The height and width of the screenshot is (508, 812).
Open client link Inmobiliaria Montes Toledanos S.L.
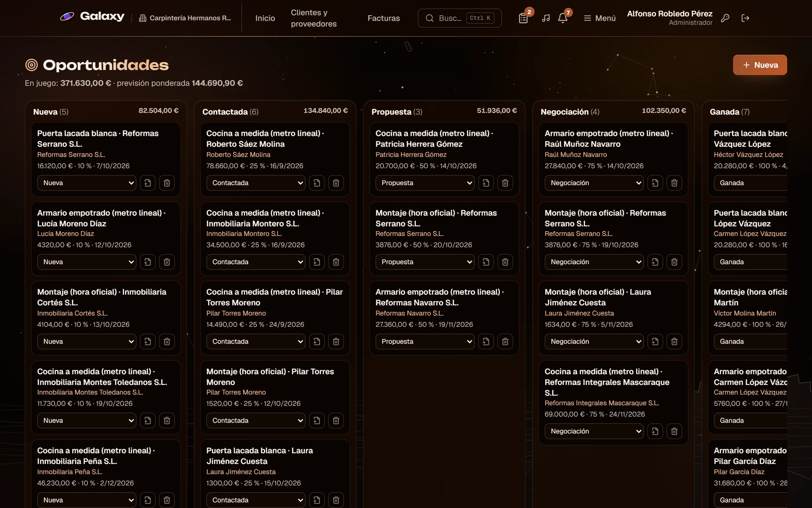point(90,392)
